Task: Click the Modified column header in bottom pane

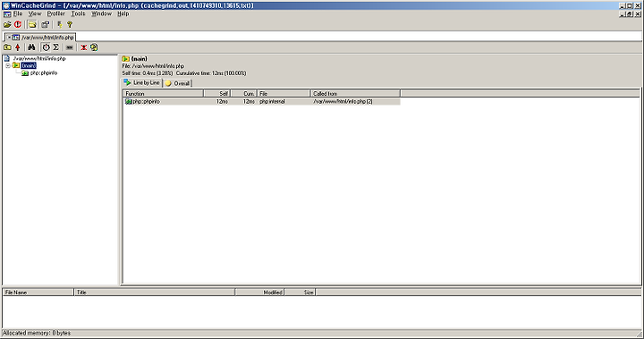Action: [259, 292]
